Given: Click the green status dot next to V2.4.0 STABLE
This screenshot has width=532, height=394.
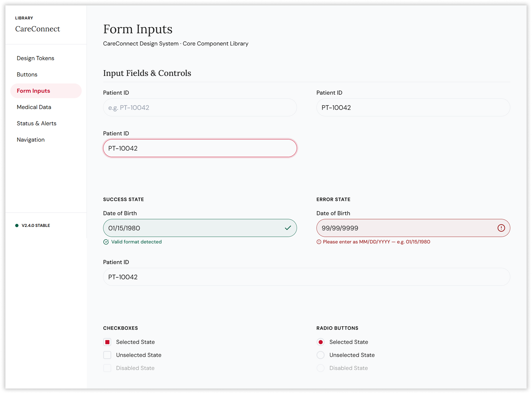Looking at the screenshot, I should coord(17,225).
